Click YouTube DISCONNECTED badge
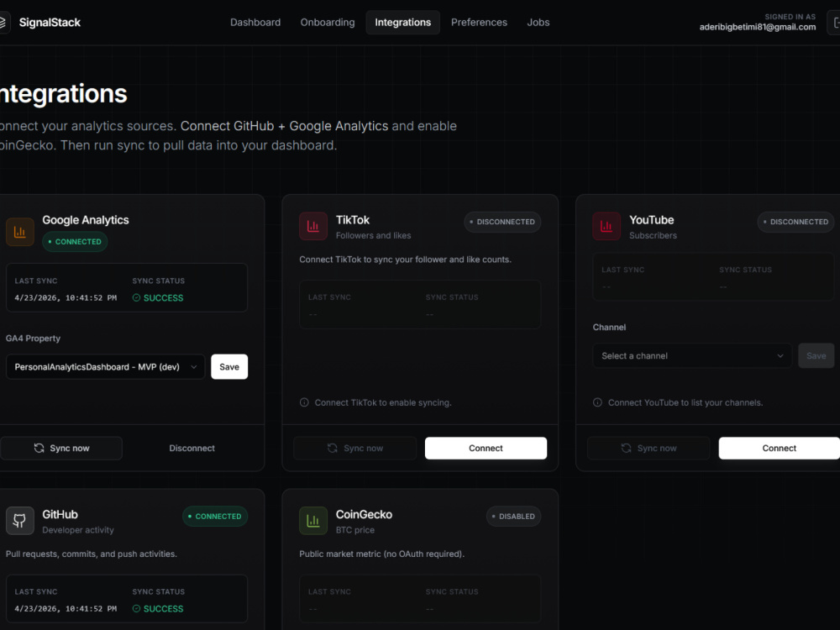Screen dimensions: 840x630 pyautogui.click(x=795, y=222)
